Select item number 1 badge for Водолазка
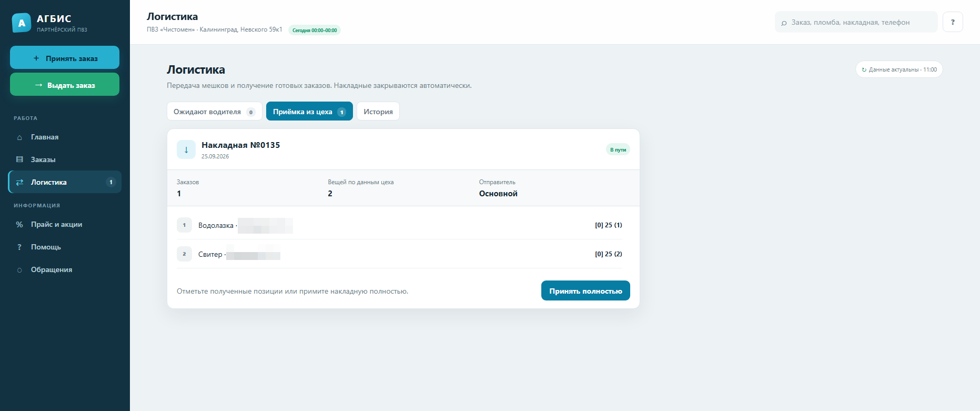The image size is (980, 411). [184, 225]
